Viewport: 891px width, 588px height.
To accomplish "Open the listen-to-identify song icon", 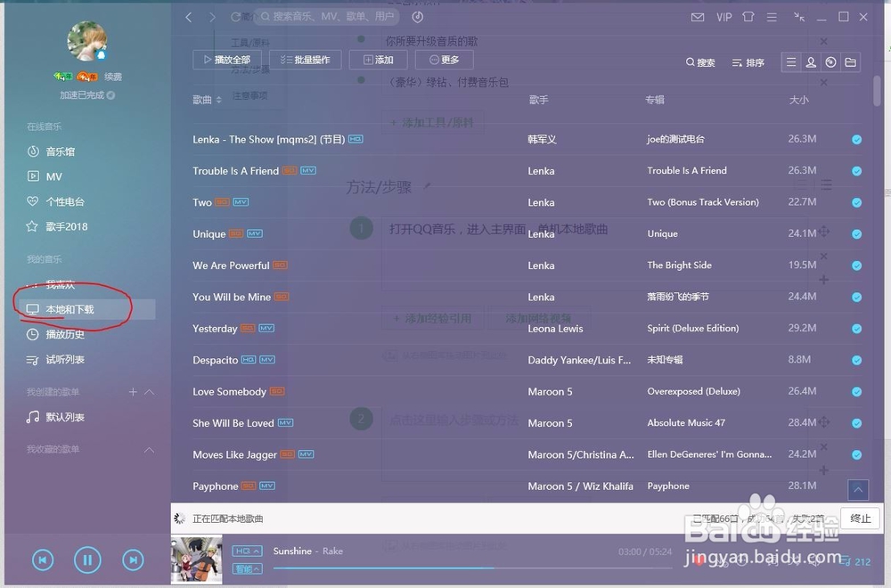I will tap(418, 17).
